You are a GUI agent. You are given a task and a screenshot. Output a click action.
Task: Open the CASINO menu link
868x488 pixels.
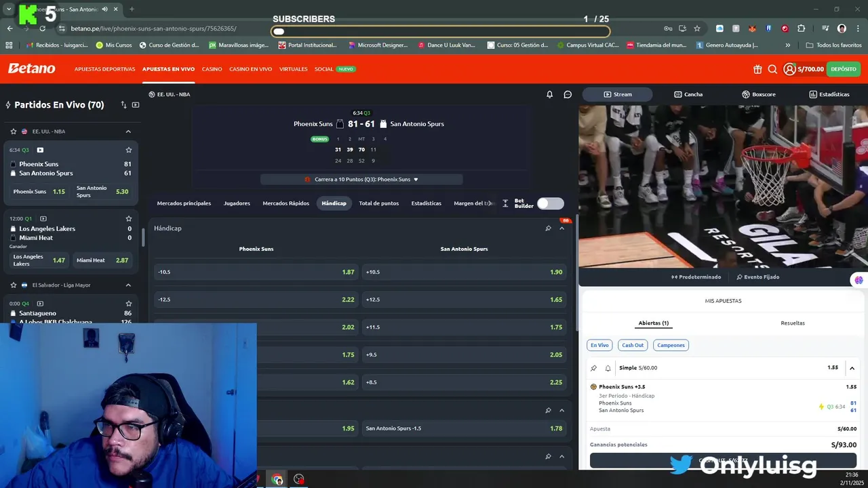click(212, 69)
